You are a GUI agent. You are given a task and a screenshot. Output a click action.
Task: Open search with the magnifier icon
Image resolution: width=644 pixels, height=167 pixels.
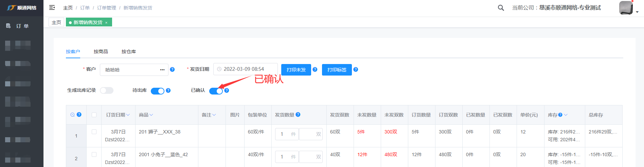pos(501,8)
